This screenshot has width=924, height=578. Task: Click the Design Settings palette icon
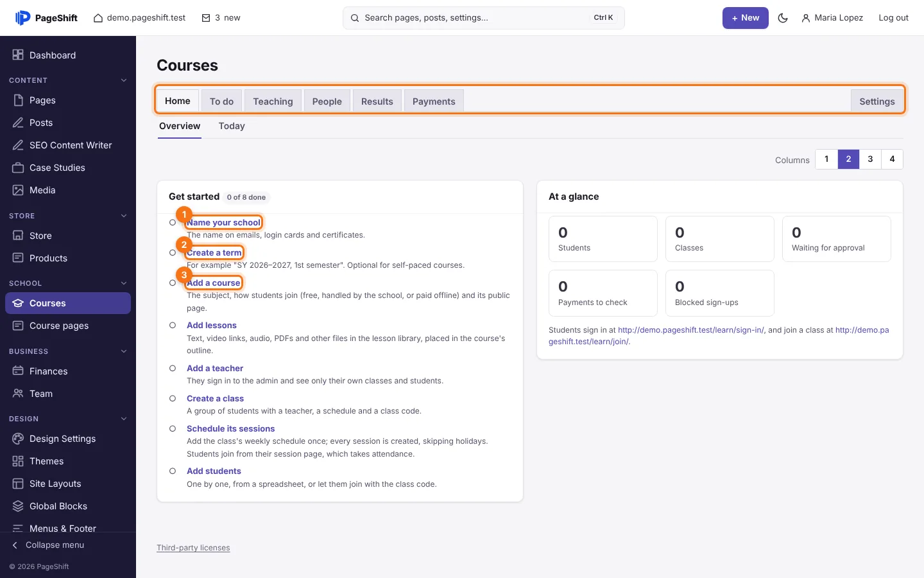click(18, 439)
